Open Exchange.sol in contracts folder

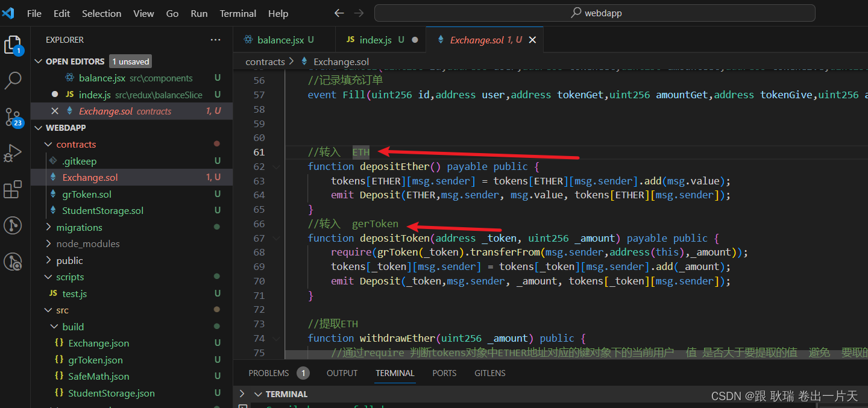click(131, 177)
